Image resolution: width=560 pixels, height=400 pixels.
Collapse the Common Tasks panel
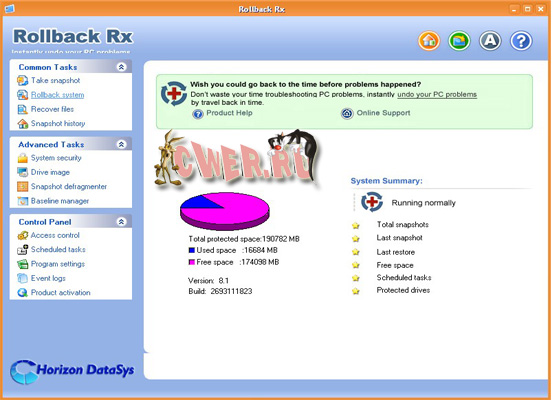pos(121,67)
